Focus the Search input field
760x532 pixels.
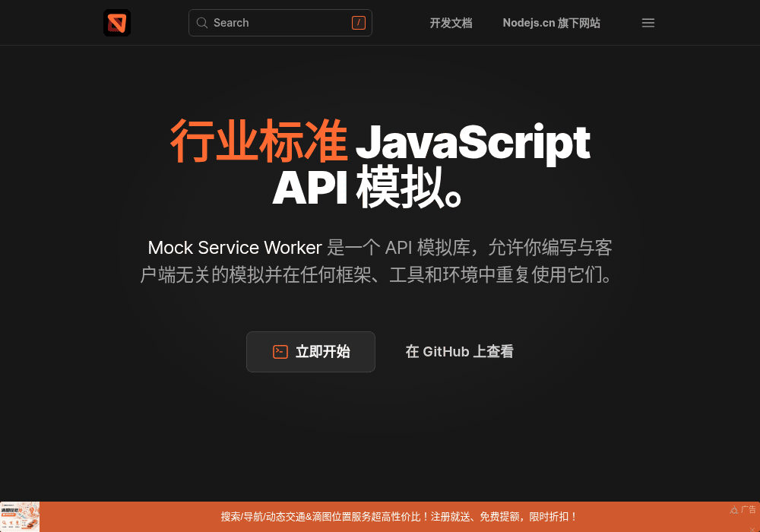click(280, 23)
